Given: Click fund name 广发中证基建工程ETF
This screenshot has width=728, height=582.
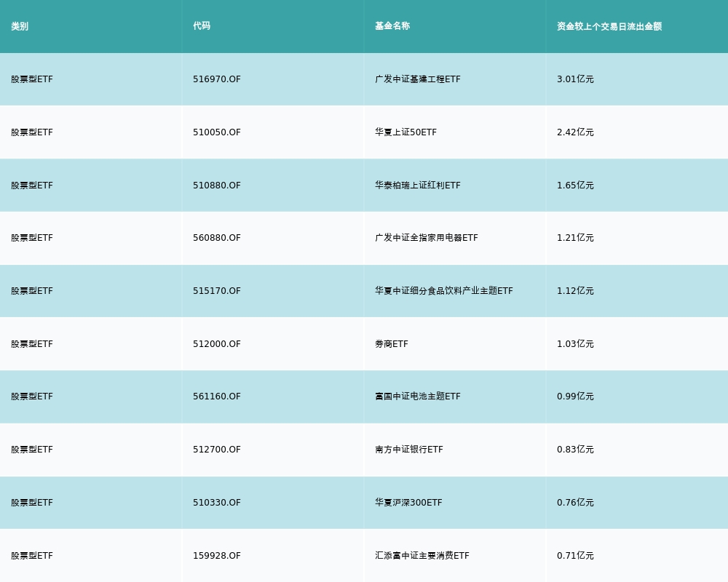Looking at the screenshot, I should click(x=418, y=79).
